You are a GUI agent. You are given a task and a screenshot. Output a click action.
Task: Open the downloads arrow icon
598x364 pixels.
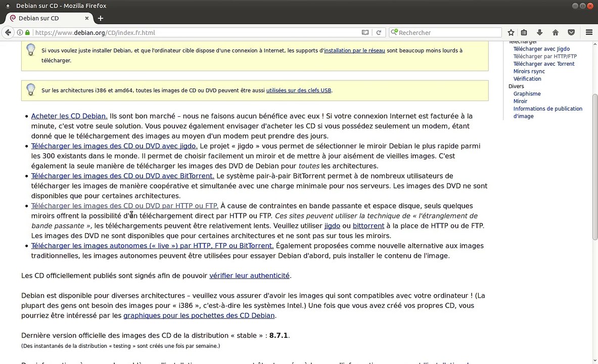540,32
